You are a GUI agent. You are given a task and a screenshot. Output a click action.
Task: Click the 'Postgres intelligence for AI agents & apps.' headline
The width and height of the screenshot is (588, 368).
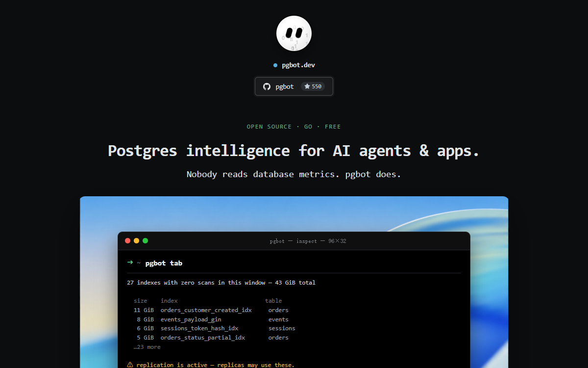pyautogui.click(x=294, y=150)
